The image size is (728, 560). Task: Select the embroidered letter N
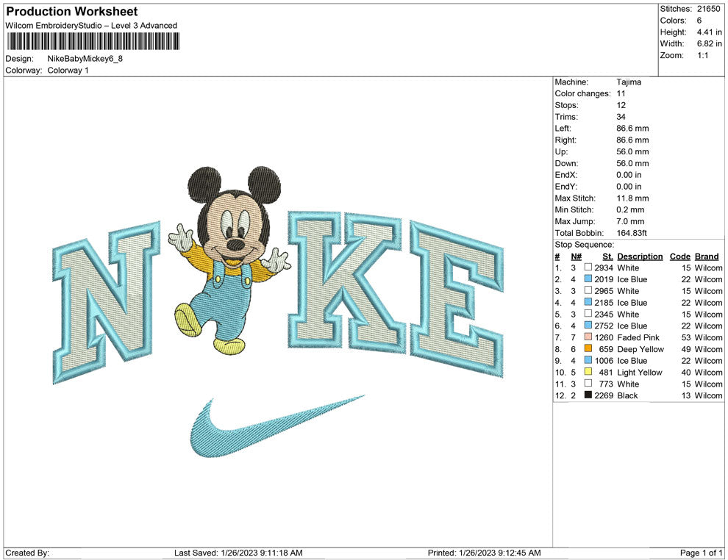tap(107, 301)
